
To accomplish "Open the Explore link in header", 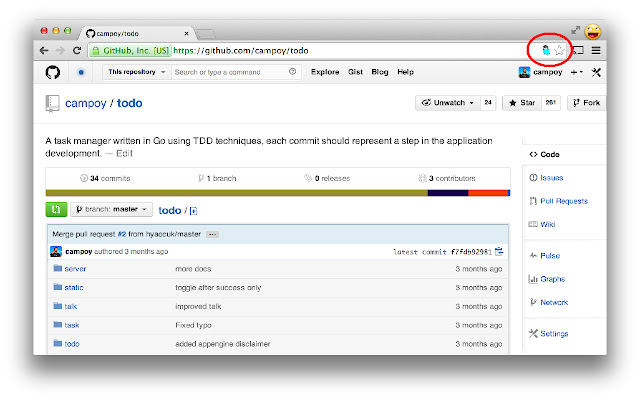I will [324, 72].
